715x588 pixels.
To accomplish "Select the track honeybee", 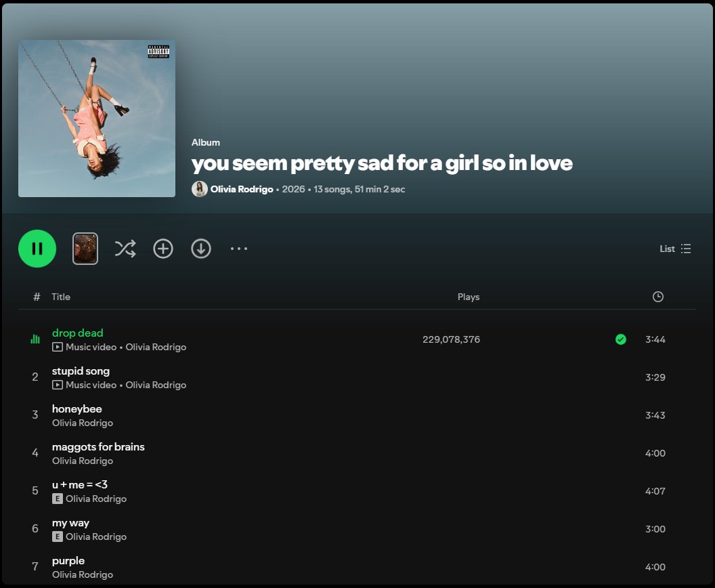I will coord(77,408).
